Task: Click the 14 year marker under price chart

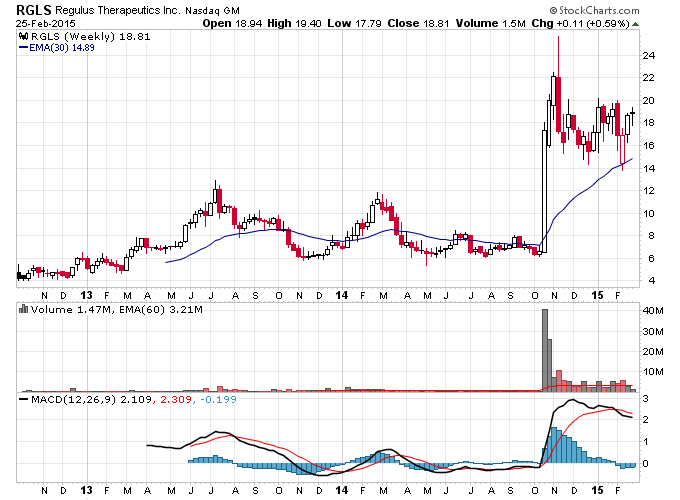Action: 342,295
